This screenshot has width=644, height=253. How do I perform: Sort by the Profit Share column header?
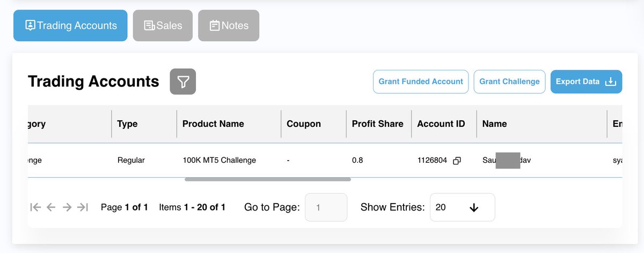(377, 124)
